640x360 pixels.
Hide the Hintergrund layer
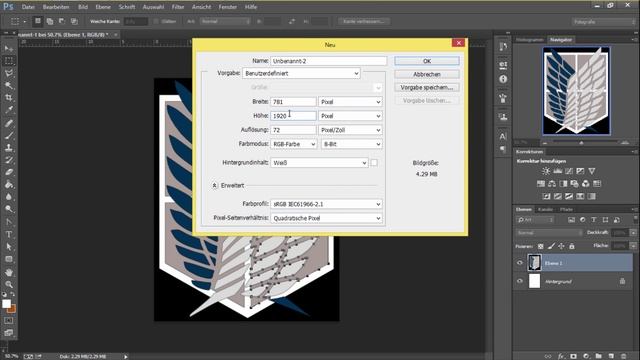520,281
